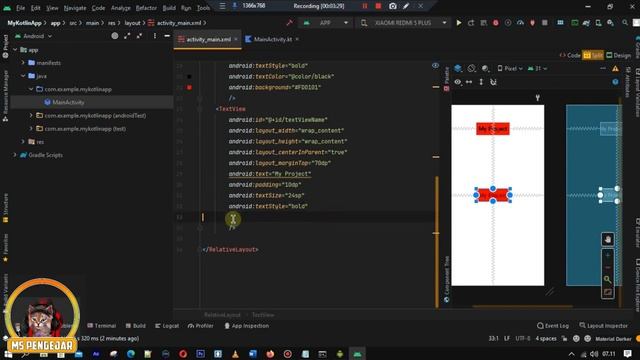640x360 pixels.
Task: Open the Layout Inspector
Action: 603,326
